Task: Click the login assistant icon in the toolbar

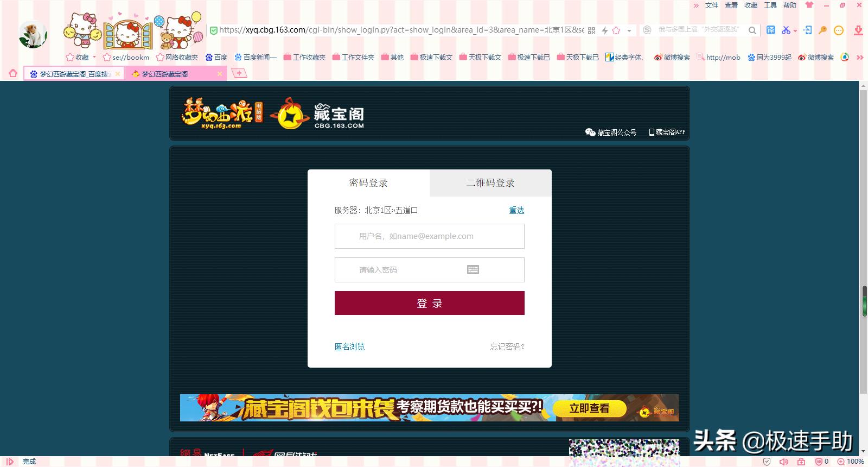Action: click(808, 30)
